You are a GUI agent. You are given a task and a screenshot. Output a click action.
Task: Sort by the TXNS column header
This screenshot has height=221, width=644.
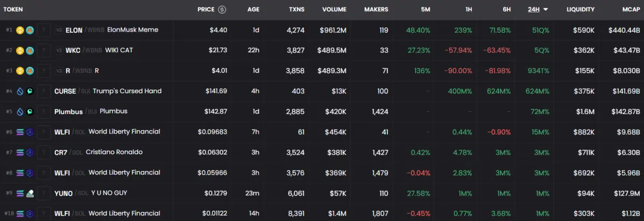pyautogui.click(x=296, y=10)
